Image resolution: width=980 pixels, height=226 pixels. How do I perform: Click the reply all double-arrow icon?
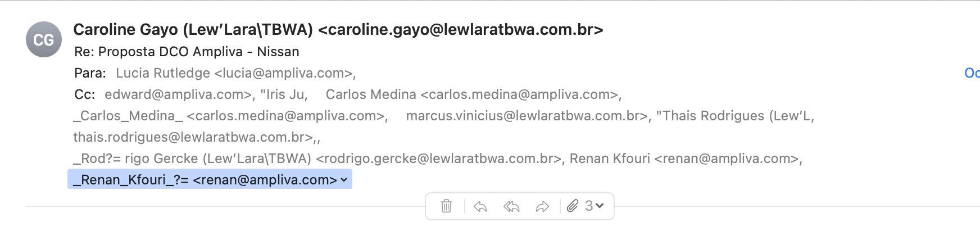pyautogui.click(x=511, y=207)
